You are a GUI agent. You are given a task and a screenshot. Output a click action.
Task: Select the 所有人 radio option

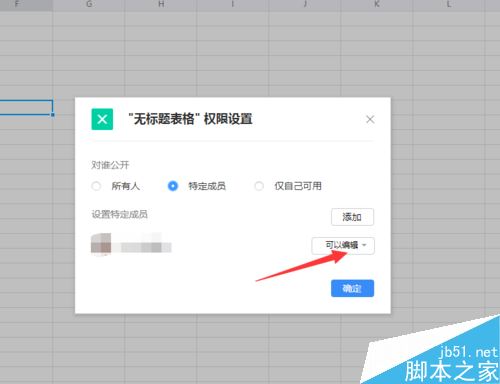point(96,186)
